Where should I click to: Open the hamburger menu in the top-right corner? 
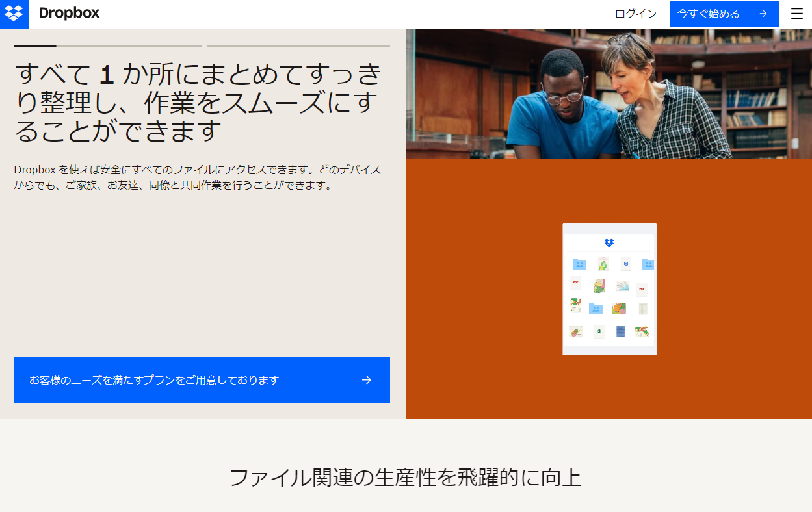[796, 14]
